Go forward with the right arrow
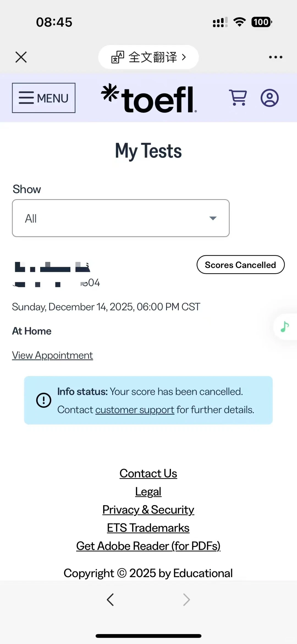 coord(186,599)
